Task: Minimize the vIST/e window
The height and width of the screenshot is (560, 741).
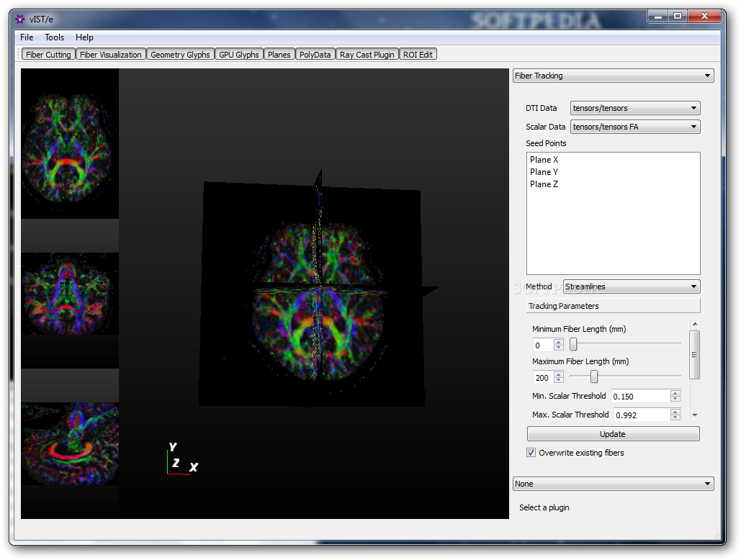Action: coord(657,17)
